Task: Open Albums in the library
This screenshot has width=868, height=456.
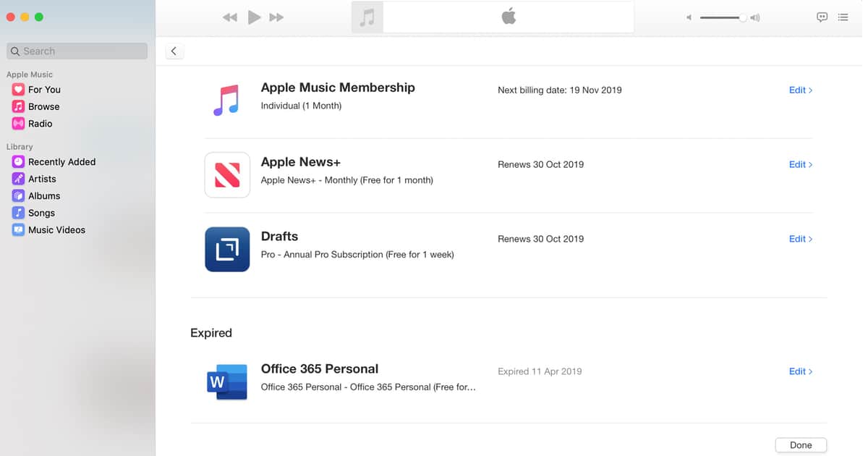Action: coord(43,196)
